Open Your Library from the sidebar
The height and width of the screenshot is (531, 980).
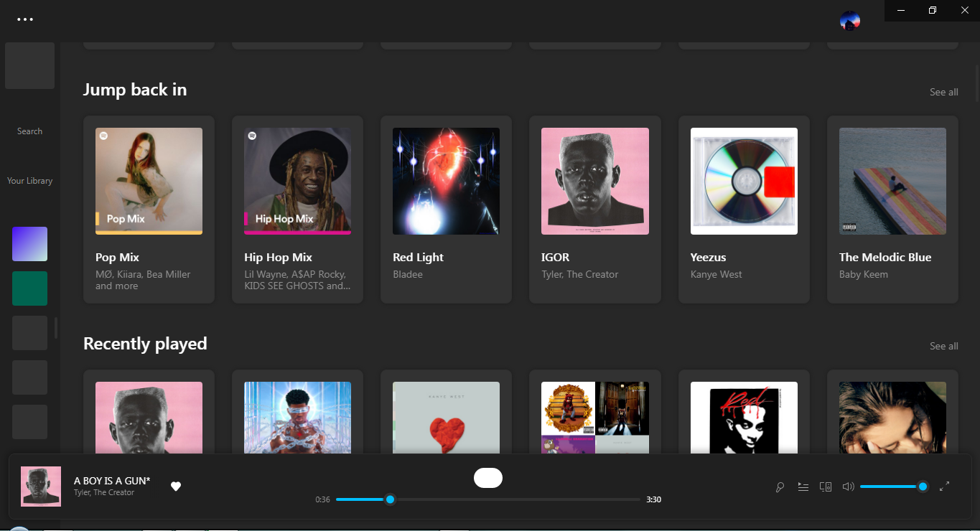29,180
